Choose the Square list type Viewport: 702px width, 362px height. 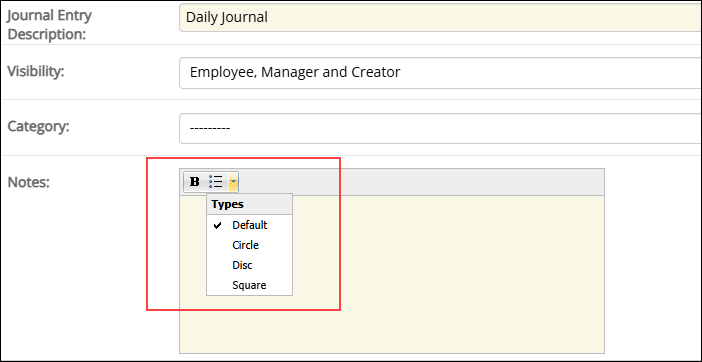pyautogui.click(x=249, y=285)
